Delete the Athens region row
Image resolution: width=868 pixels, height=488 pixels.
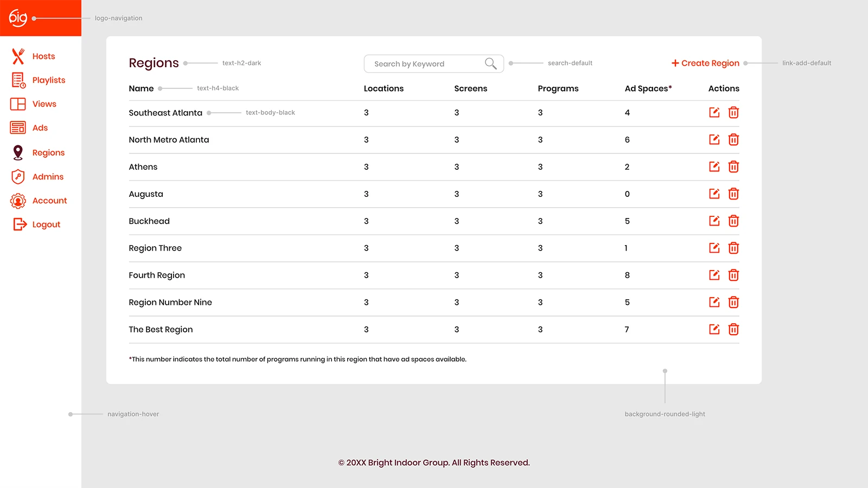click(x=733, y=166)
